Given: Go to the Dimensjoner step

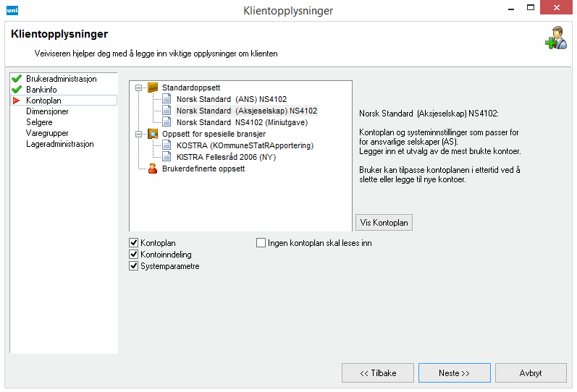Looking at the screenshot, I should pyautogui.click(x=47, y=111).
